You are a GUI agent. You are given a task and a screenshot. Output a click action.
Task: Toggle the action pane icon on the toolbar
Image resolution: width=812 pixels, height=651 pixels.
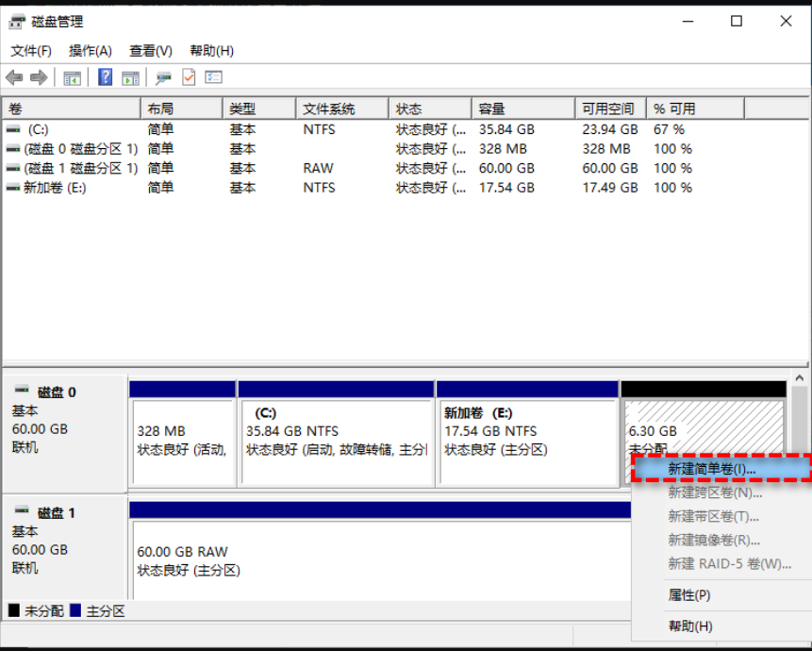(131, 77)
